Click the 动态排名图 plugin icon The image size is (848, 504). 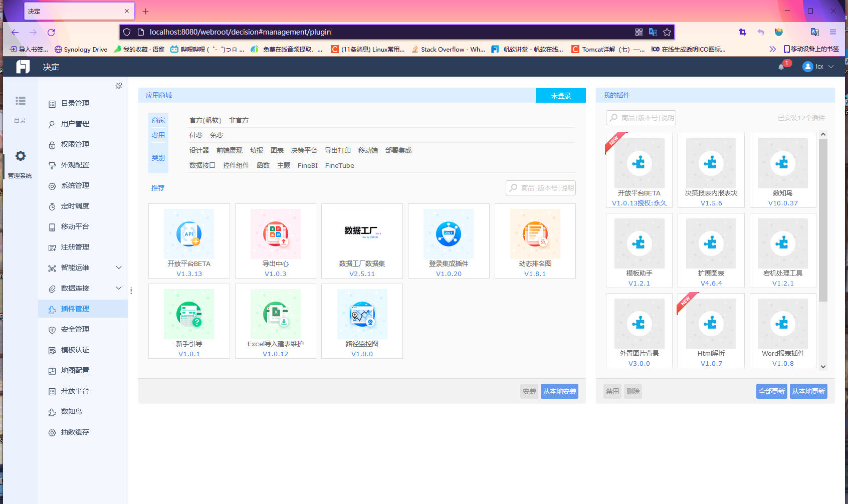(535, 234)
